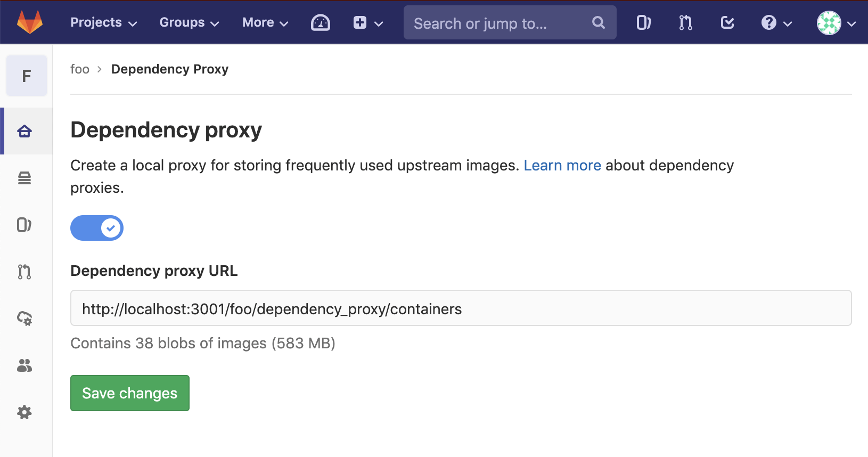Expand the Help question mark menu
Image resolution: width=868 pixels, height=457 pixels.
(x=776, y=22)
